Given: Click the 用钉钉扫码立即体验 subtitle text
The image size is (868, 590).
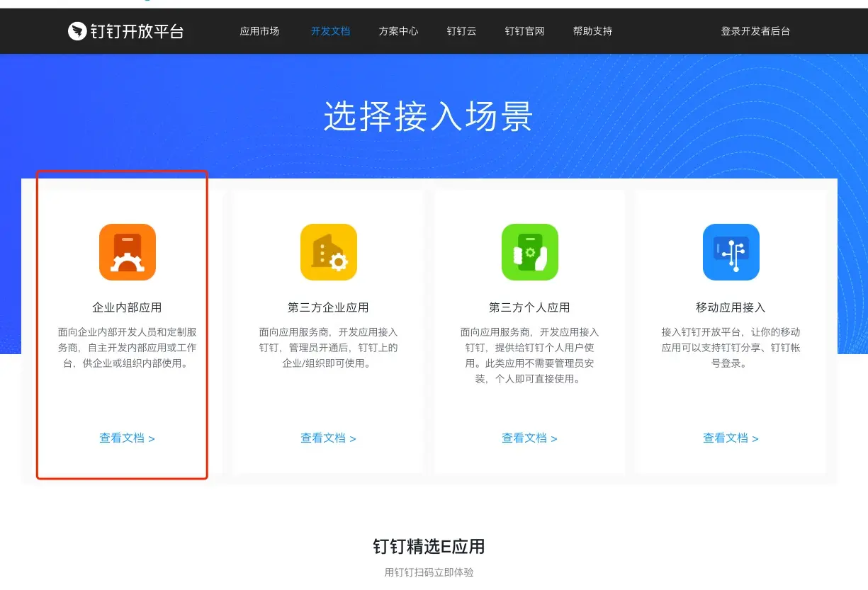Looking at the screenshot, I should click(x=429, y=572).
